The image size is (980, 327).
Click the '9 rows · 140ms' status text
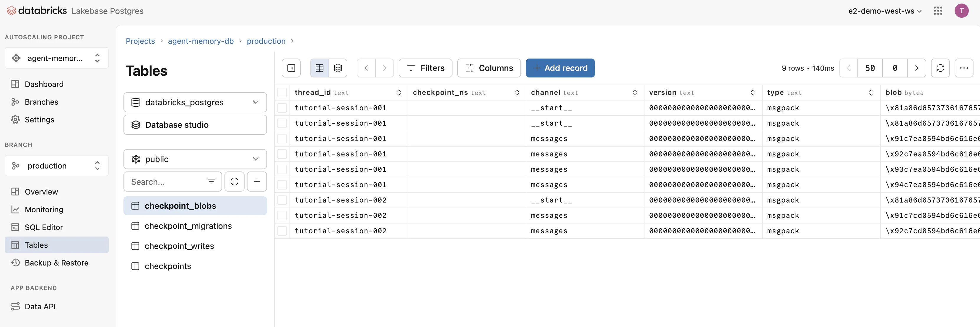coord(808,68)
